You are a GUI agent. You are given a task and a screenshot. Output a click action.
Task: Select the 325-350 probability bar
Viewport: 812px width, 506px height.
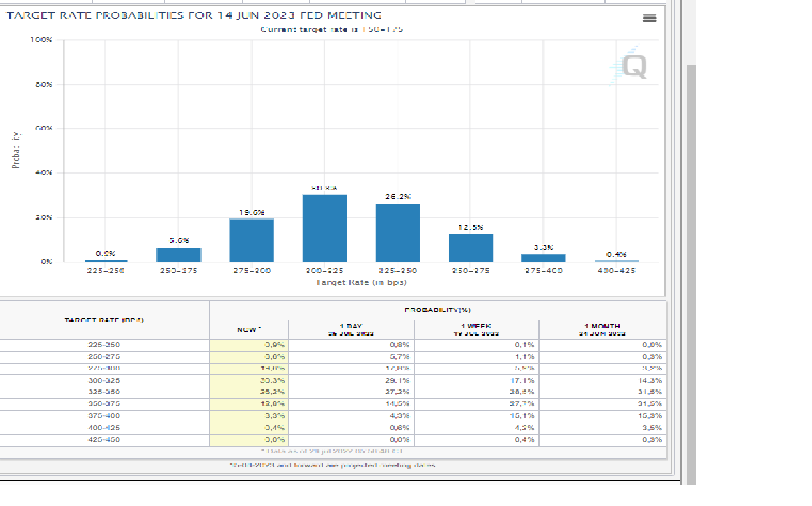point(397,232)
